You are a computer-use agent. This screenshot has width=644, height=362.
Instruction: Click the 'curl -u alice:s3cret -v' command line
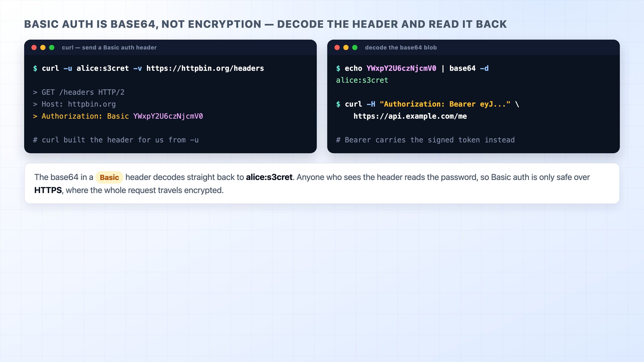(x=149, y=68)
